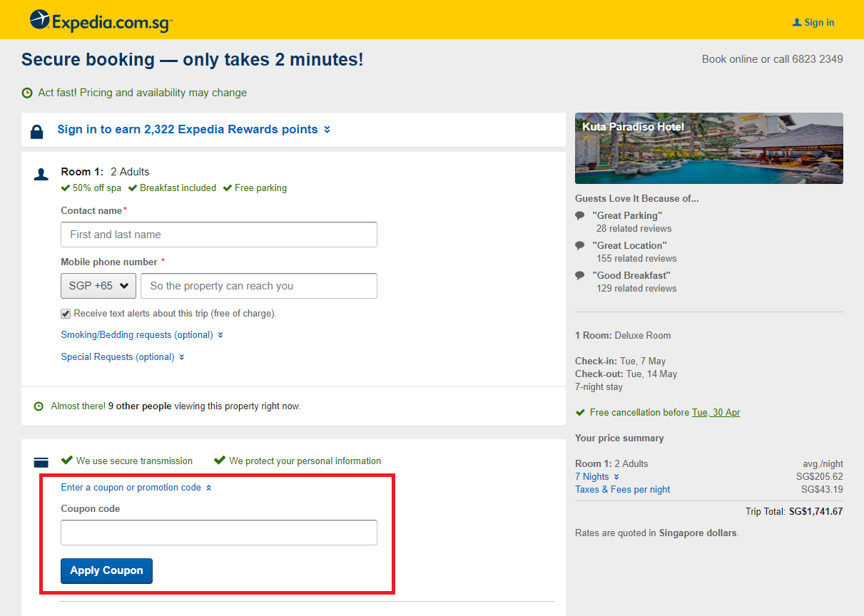Click the person icon beside Room 1
864x616 pixels.
coord(41,174)
